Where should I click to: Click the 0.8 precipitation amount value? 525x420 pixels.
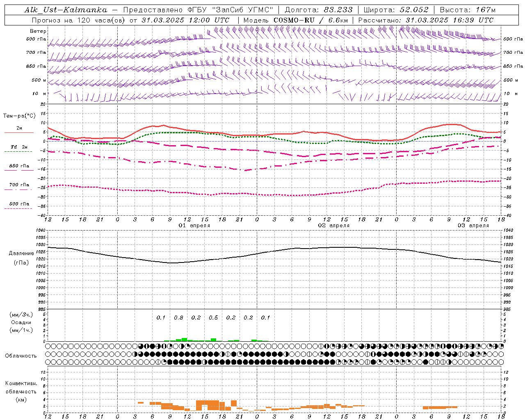point(178,317)
